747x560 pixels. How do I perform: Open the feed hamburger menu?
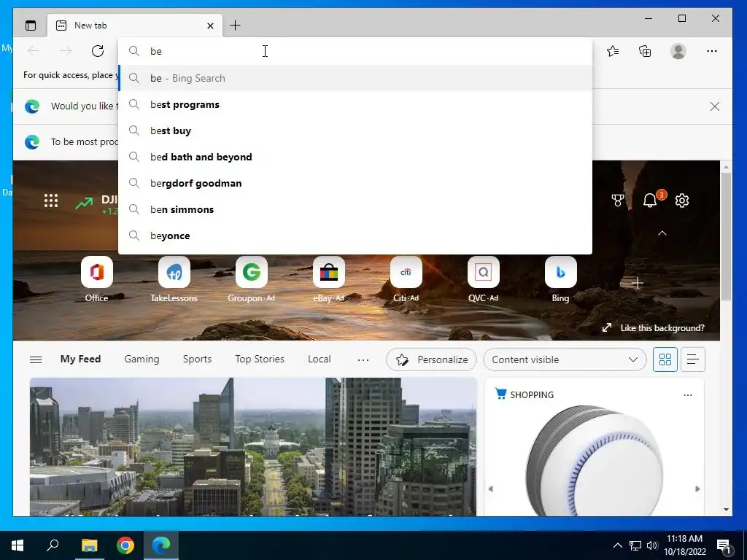pyautogui.click(x=36, y=359)
